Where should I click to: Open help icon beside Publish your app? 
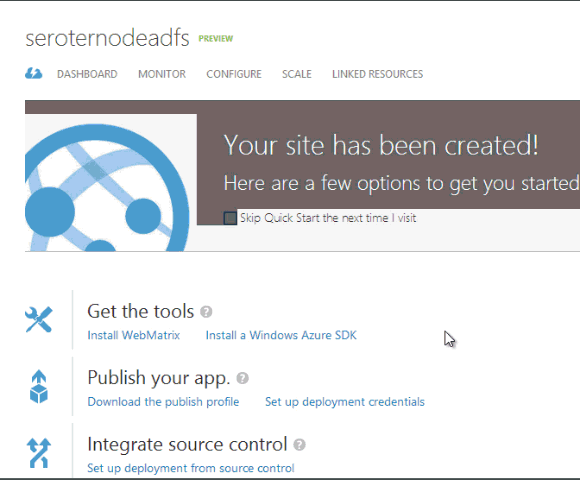[x=242, y=378]
